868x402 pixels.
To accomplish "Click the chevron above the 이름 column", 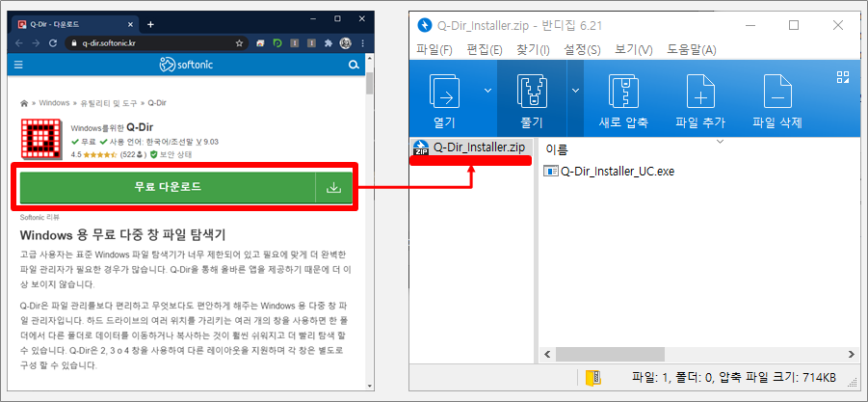I will [x=721, y=142].
